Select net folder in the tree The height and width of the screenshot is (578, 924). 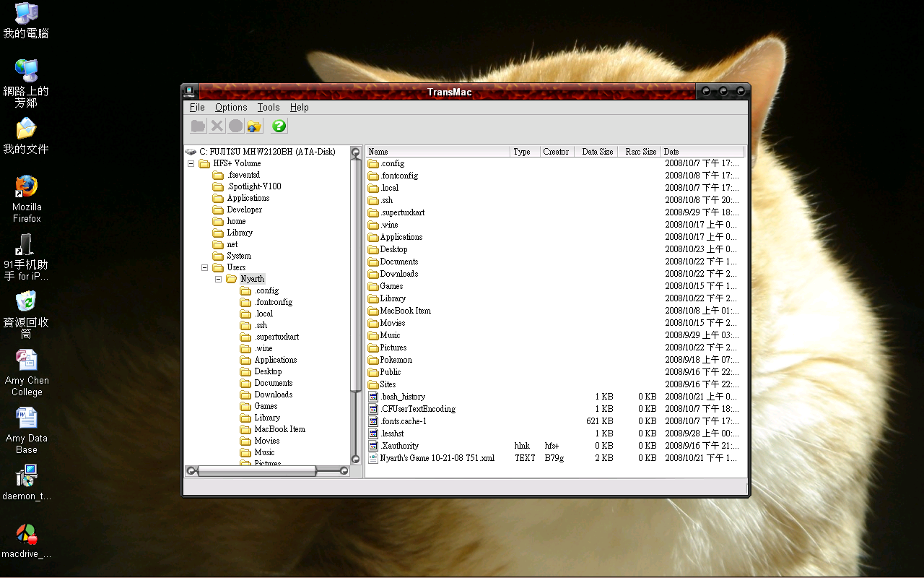point(232,244)
